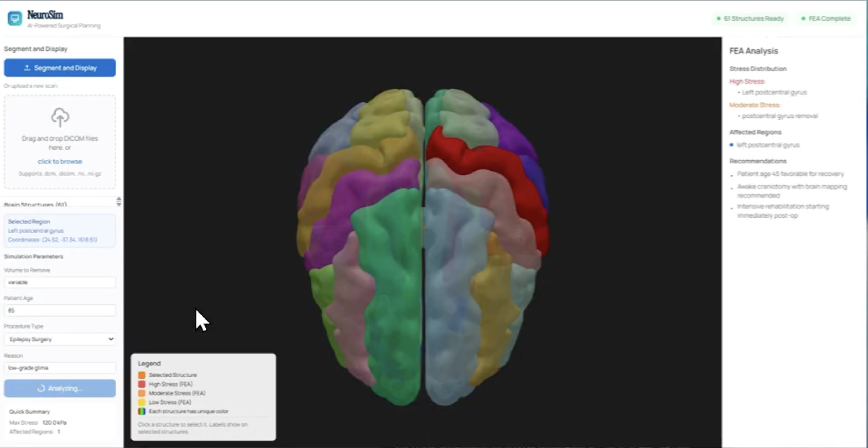
Task: Click the 61 Structures Ready status dot
Action: point(719,19)
